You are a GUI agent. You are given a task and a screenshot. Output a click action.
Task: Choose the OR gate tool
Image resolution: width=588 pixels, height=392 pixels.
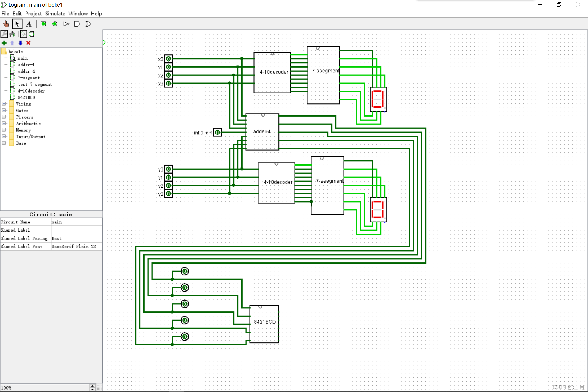pos(88,24)
